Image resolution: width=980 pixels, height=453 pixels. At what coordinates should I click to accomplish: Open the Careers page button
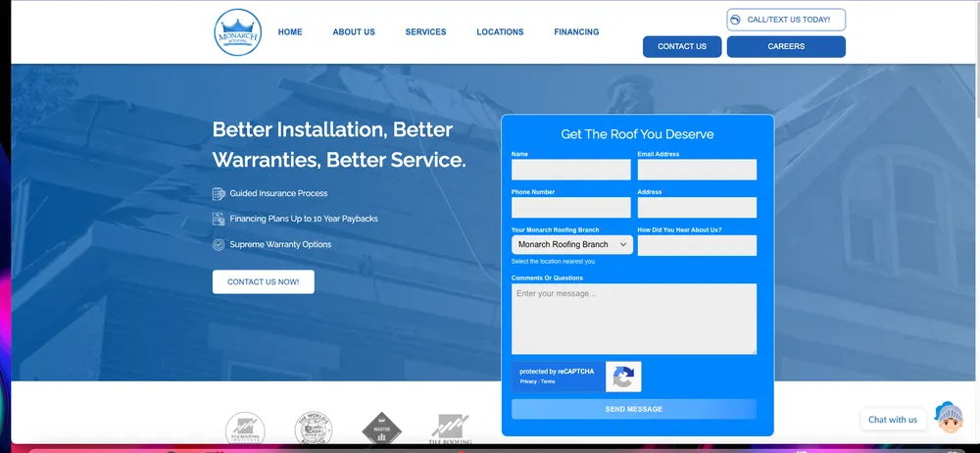[x=785, y=47]
